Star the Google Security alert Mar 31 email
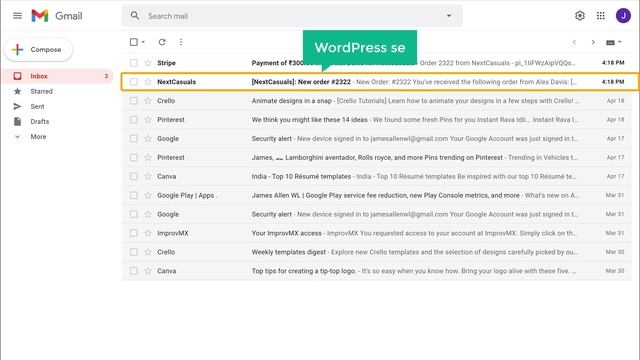This screenshot has height=360, width=640. click(148, 214)
